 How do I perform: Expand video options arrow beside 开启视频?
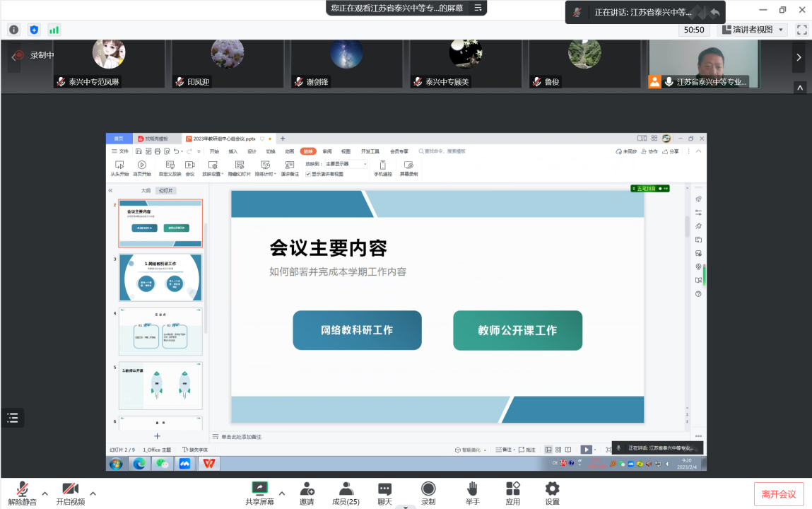93,493
